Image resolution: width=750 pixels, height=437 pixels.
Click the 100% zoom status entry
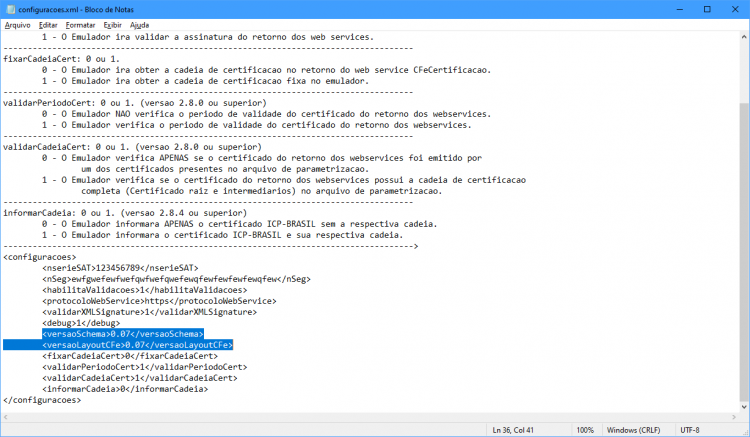585,430
